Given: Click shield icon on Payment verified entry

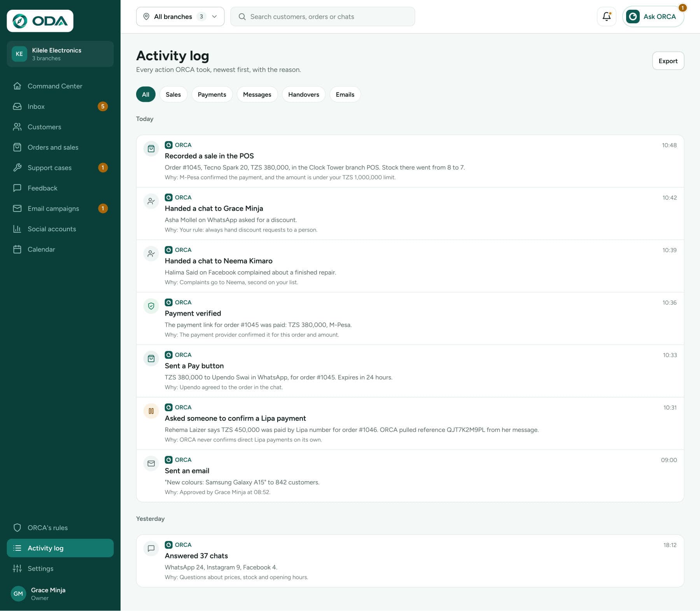Looking at the screenshot, I should (151, 306).
